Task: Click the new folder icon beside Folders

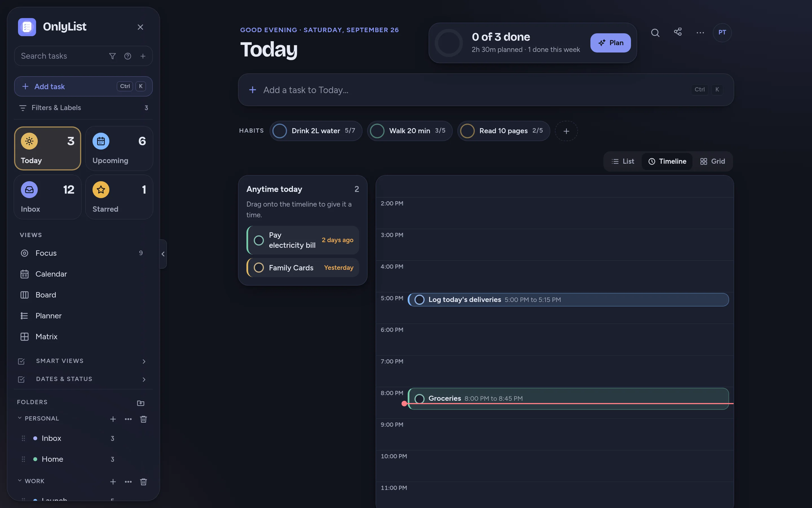Action: pos(141,403)
